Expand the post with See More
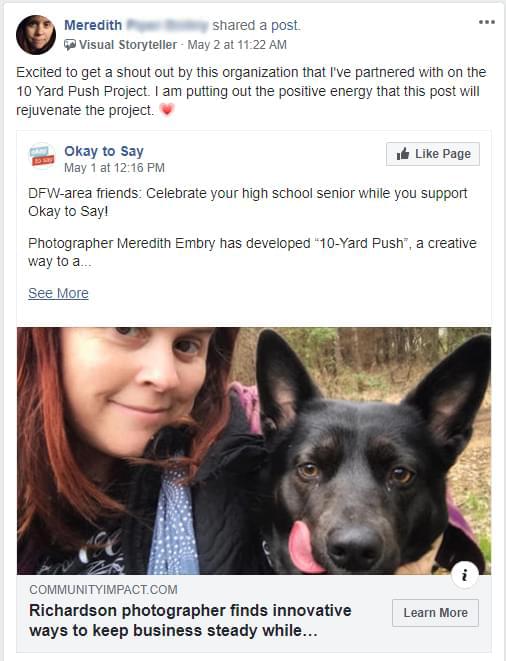506x661 pixels. click(58, 293)
